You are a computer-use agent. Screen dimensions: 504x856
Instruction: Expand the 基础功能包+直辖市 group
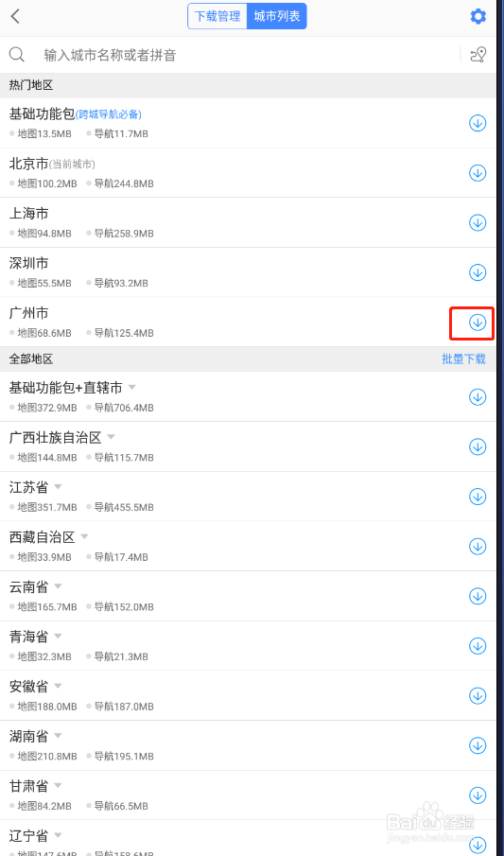coord(131,388)
